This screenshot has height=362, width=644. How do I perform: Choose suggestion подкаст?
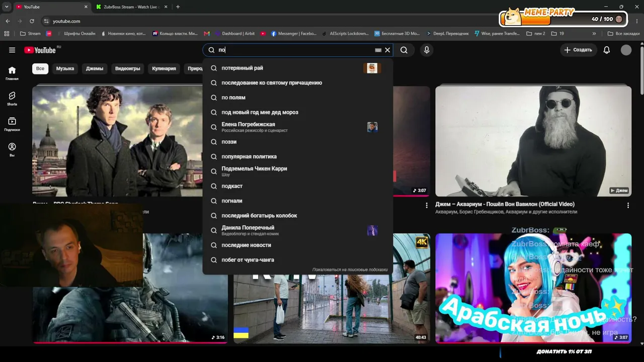(298, 186)
